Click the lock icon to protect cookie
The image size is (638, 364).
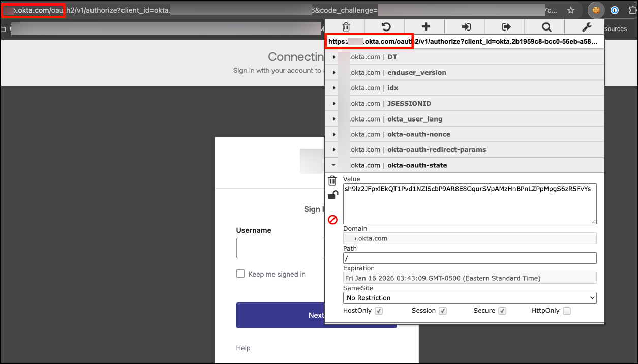pyautogui.click(x=332, y=195)
